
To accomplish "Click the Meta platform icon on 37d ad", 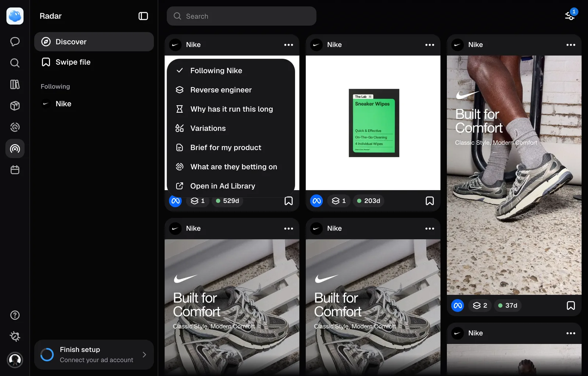I will (x=458, y=305).
